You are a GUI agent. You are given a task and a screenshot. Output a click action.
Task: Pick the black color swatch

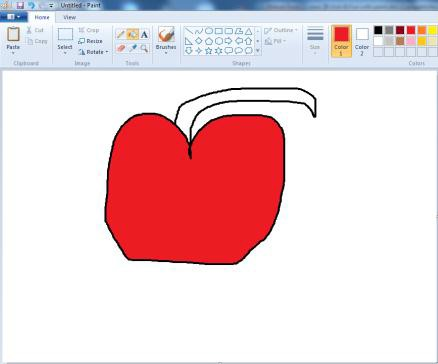click(378, 30)
